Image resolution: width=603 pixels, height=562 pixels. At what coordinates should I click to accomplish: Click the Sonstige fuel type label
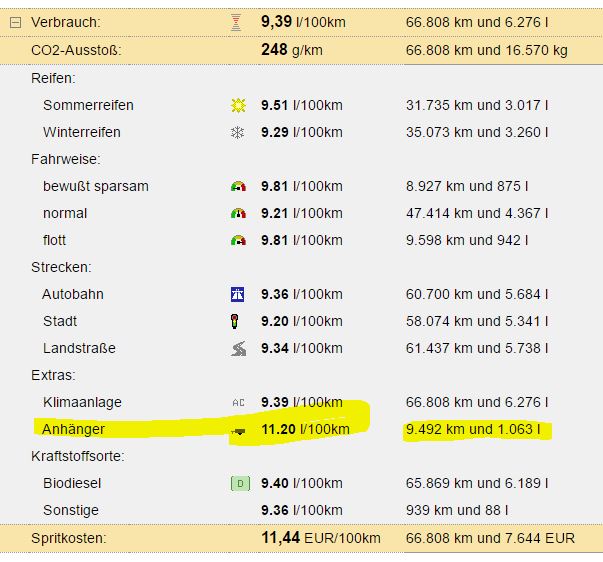(71, 510)
